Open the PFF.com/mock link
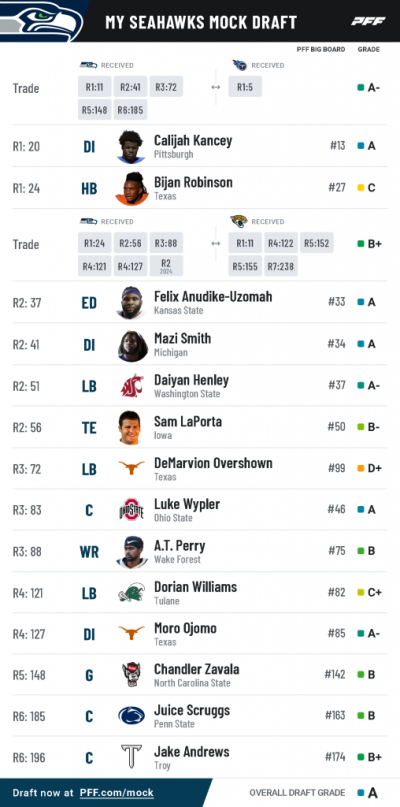Viewport: 400px width, 807px height. coord(117,793)
